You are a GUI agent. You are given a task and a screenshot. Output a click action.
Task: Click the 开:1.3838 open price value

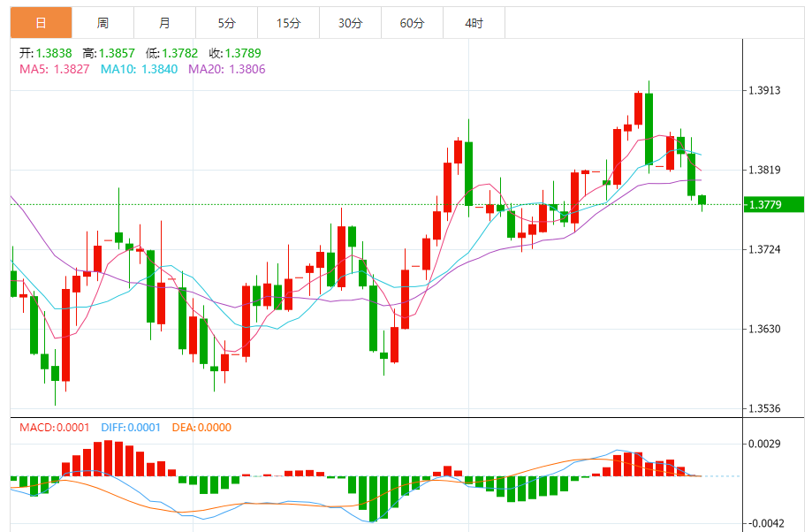(x=46, y=53)
